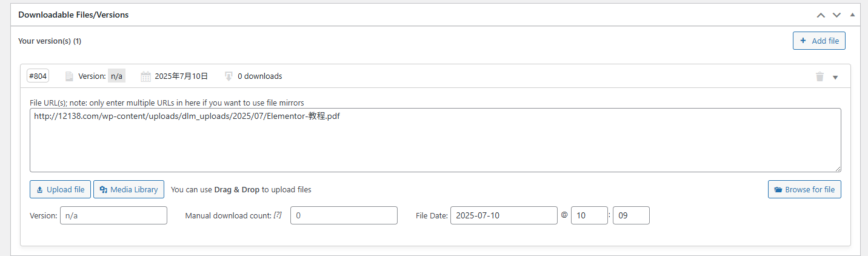Image resolution: width=868 pixels, height=256 pixels.
Task: Focus the Manual download count field
Action: coord(344,215)
